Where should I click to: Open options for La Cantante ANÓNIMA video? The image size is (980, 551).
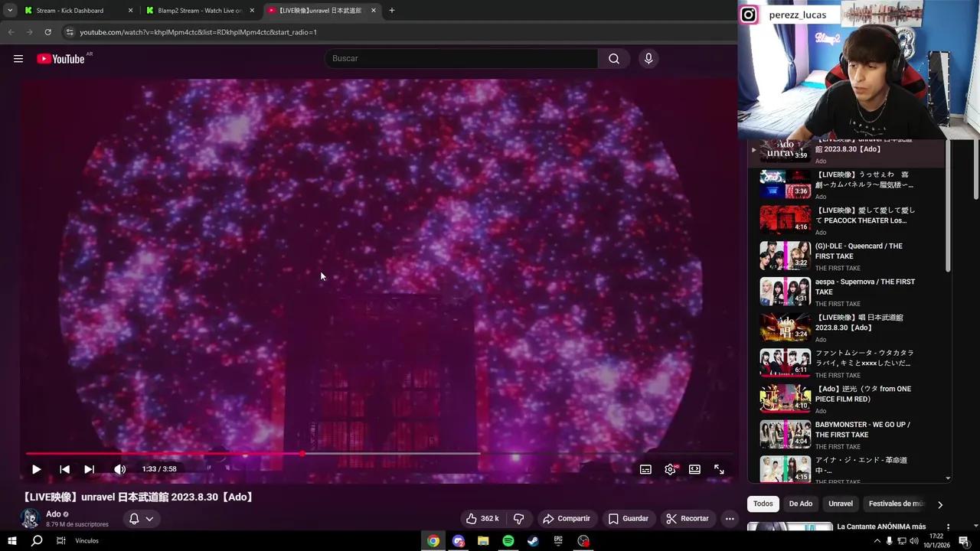[x=948, y=527]
